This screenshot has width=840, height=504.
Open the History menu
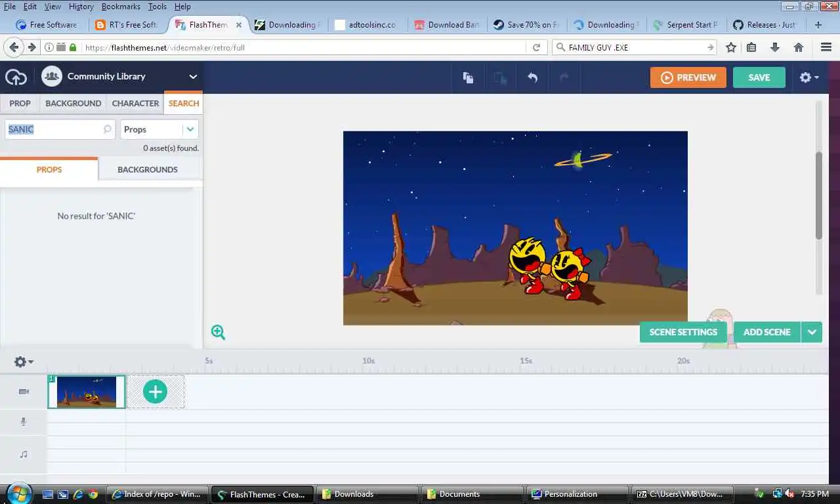81,7
